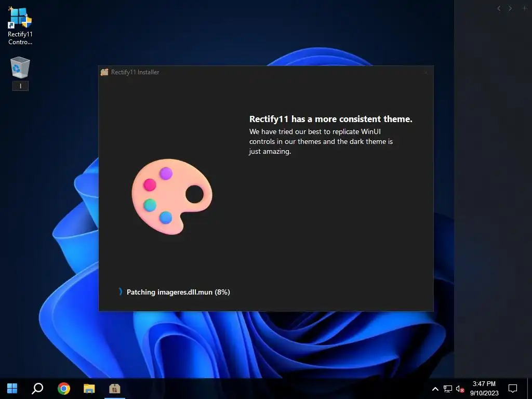Click the Recycle Bin rename label box
The height and width of the screenshot is (399, 532).
click(x=20, y=86)
